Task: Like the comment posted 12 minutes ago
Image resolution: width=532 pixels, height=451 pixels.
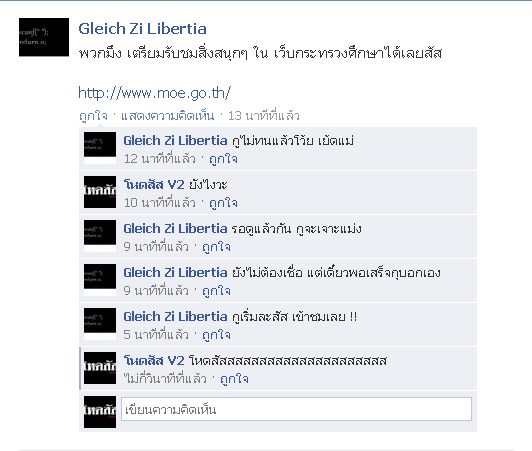Action: click(x=223, y=159)
